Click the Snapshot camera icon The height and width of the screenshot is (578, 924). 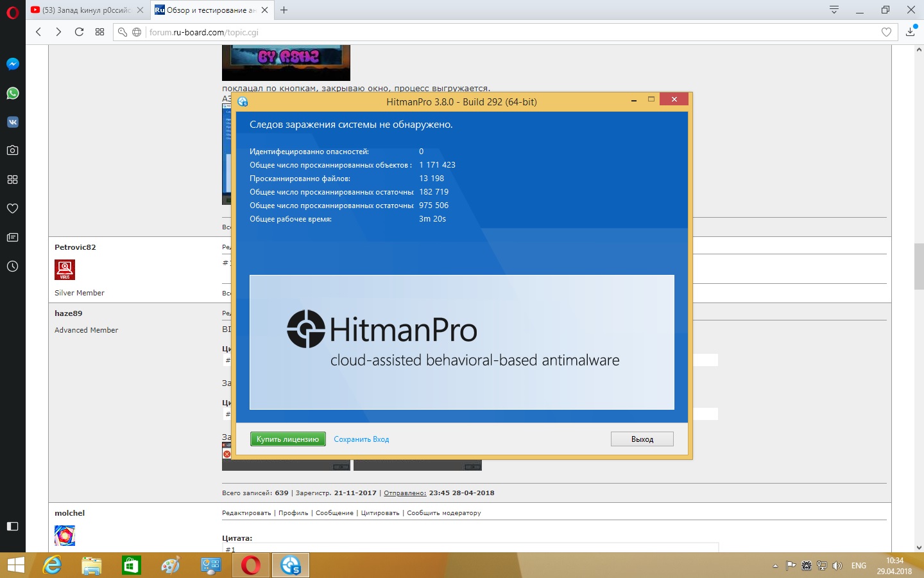click(x=13, y=150)
